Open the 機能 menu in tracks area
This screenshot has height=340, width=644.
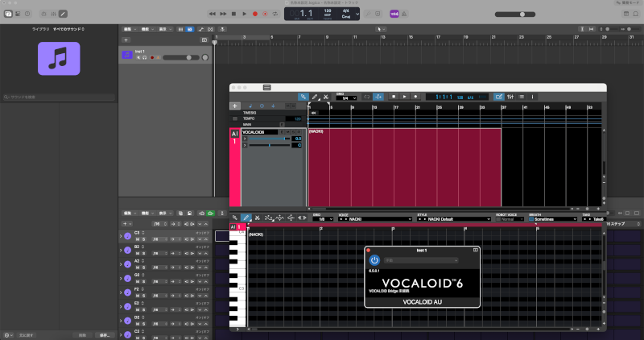click(x=147, y=29)
